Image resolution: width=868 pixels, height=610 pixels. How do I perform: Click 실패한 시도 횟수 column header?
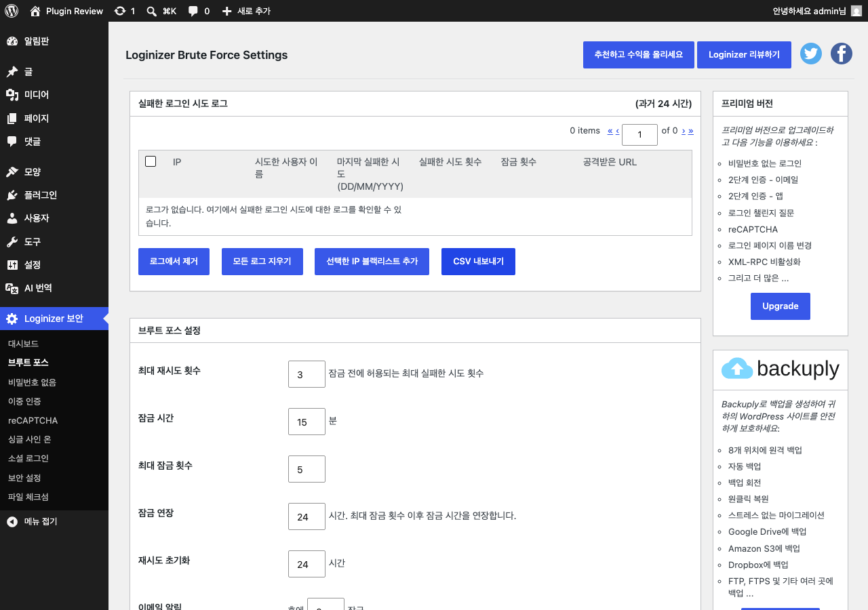450,162
